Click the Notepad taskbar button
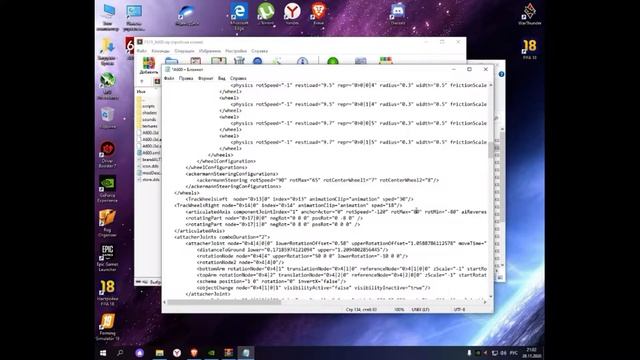640x360 pixels. (x=246, y=353)
